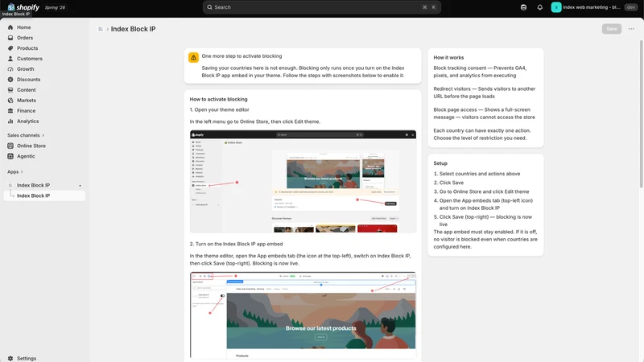Click the 'How it works' heading
The height and width of the screenshot is (362, 644).
448,57
